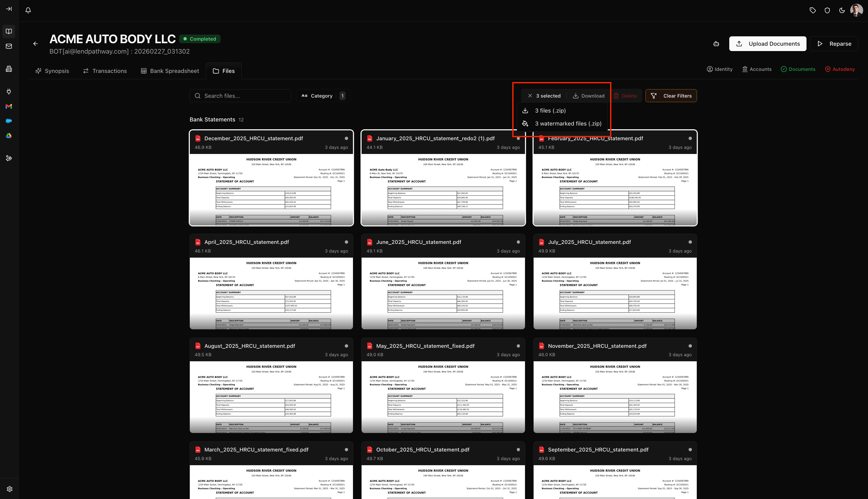The width and height of the screenshot is (868, 499).
Task: Switch theme using the moon icon
Action: pos(842,10)
